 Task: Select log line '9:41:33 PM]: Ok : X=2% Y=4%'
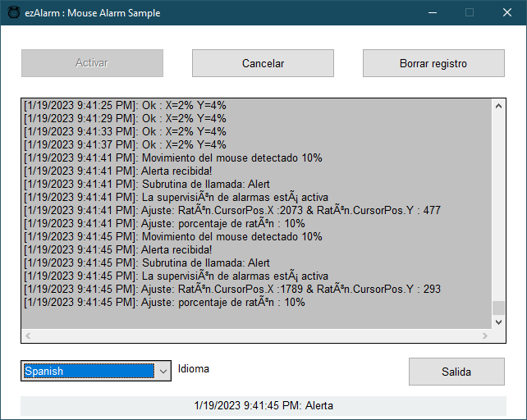click(125, 132)
